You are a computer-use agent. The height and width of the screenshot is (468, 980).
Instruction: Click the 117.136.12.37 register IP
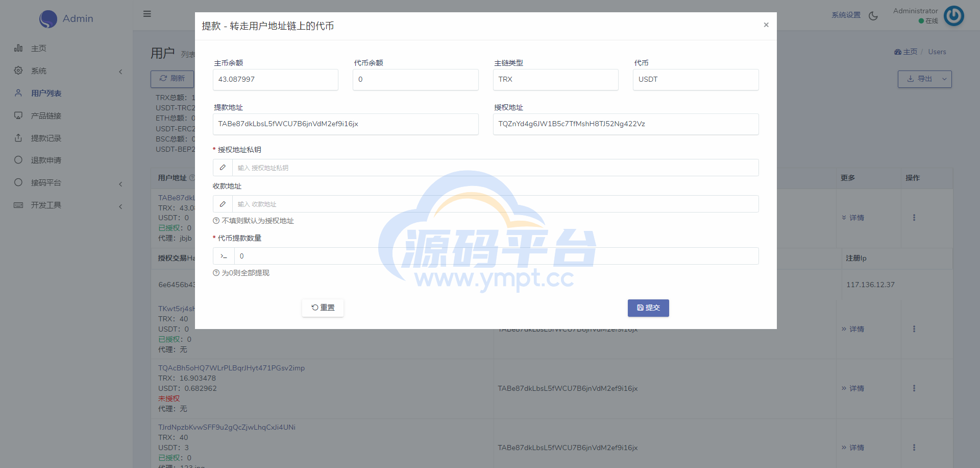(870, 285)
